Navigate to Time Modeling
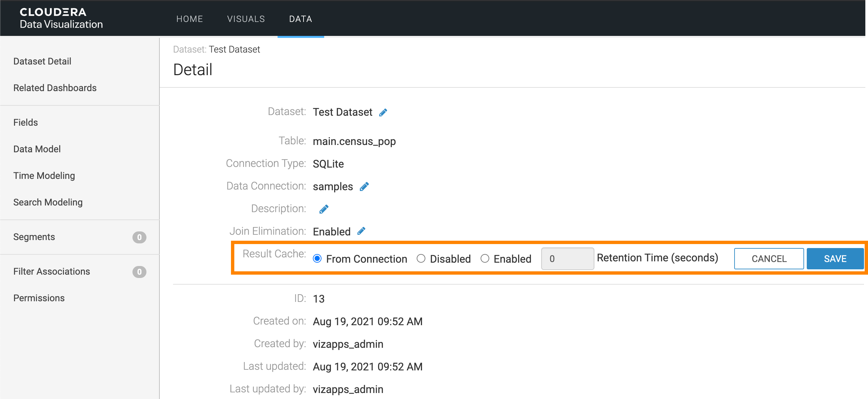The width and height of the screenshot is (868, 399). coord(44,176)
